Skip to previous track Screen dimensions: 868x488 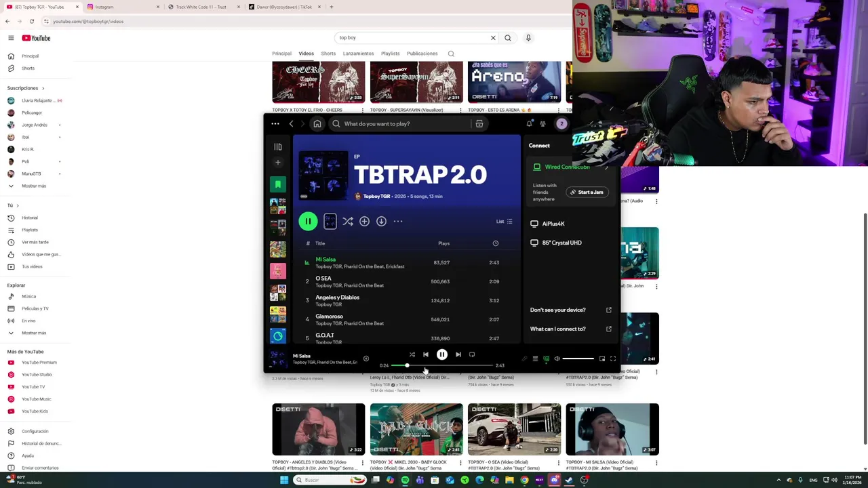[426, 354]
